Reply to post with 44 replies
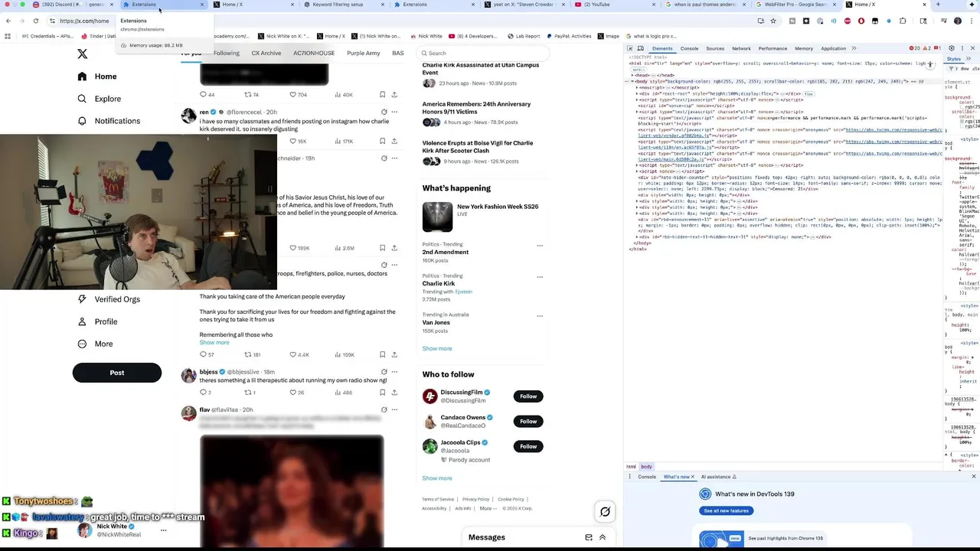The height and width of the screenshot is (551, 980). [207, 95]
